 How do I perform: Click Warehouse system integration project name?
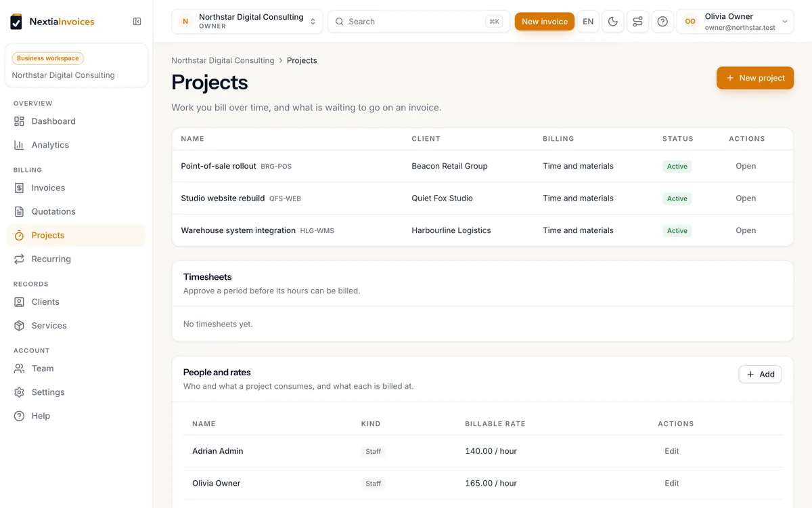[238, 230]
